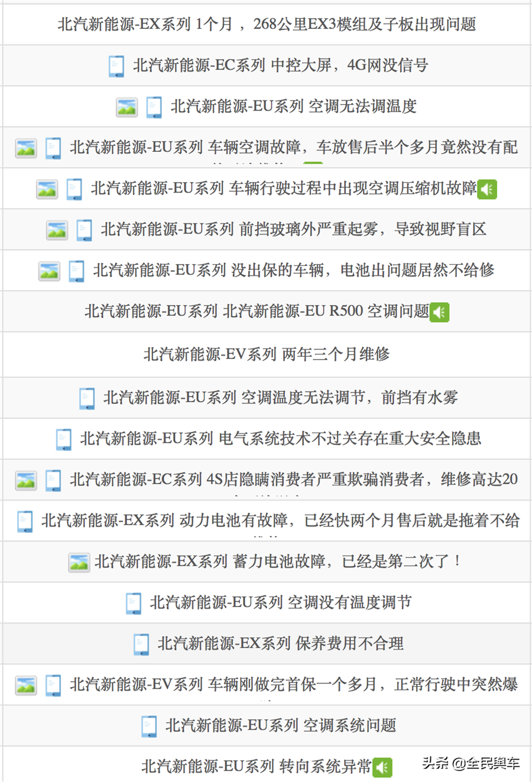Screen dimensions: 532x782
Task: Click audio icon on 空调压缩机故障 complaint
Action: 486,189
